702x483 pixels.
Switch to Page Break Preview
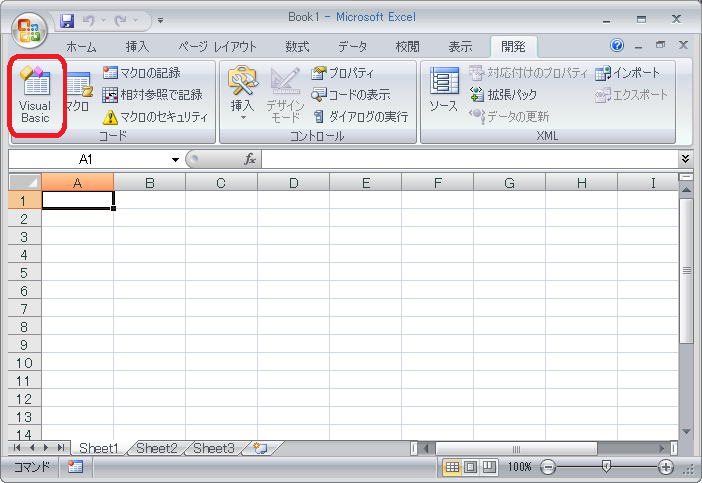coord(488,467)
